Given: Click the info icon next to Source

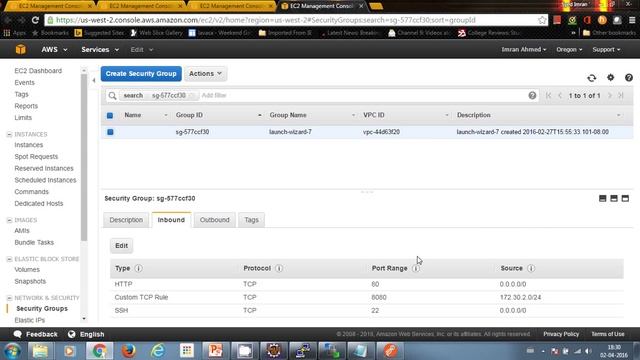Looking at the screenshot, I should click(531, 268).
